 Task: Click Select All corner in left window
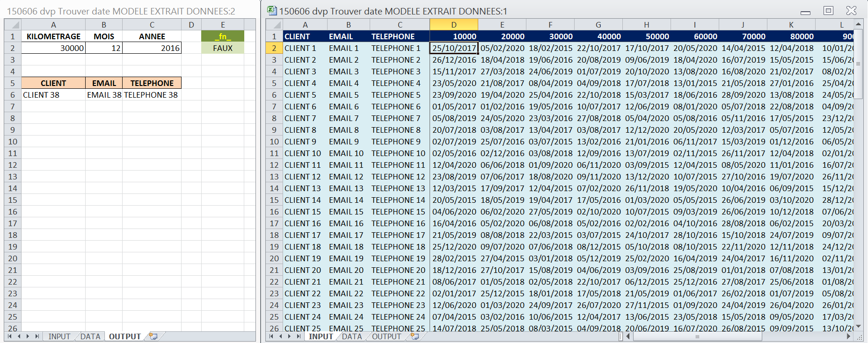[13, 25]
